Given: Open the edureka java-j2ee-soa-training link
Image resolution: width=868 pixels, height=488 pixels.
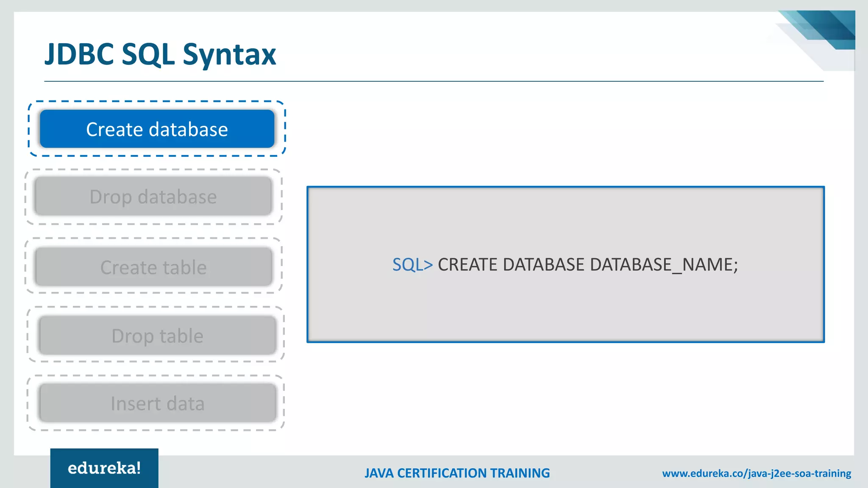Looking at the screenshot, I should [757, 473].
